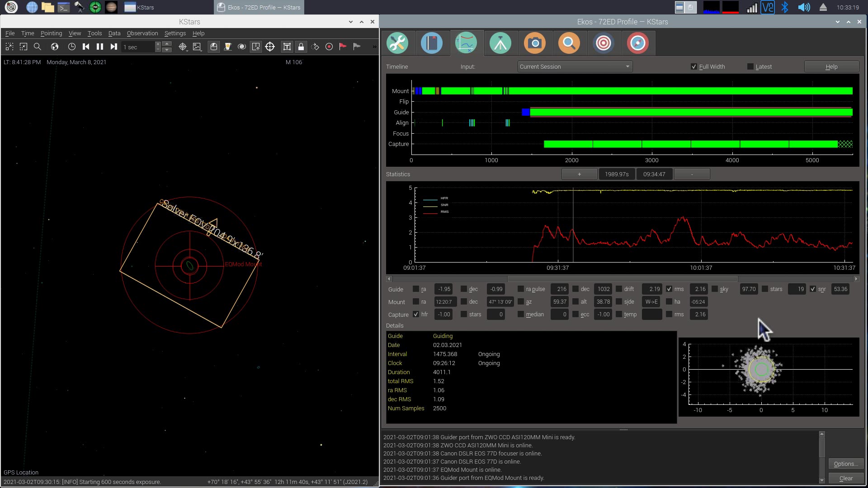Screen dimensions: 868x488
Task: Open the target reticle dropdown in toolbar
Action: click(183, 47)
